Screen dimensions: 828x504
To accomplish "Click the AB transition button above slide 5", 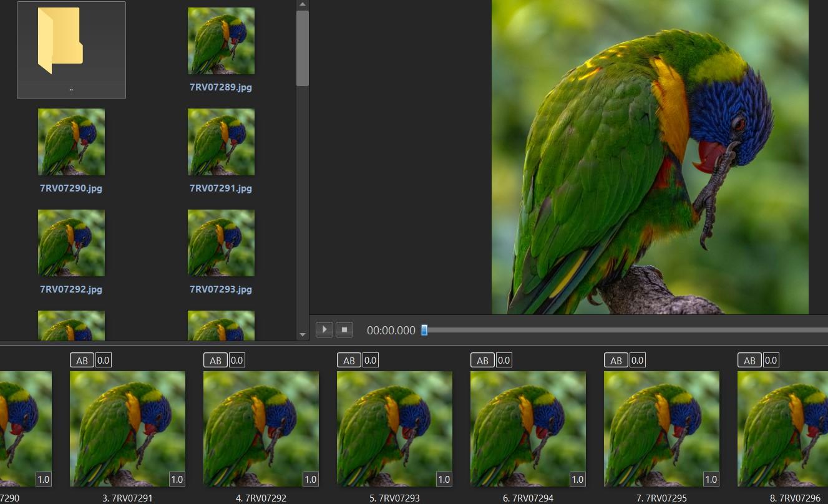I will (349, 361).
